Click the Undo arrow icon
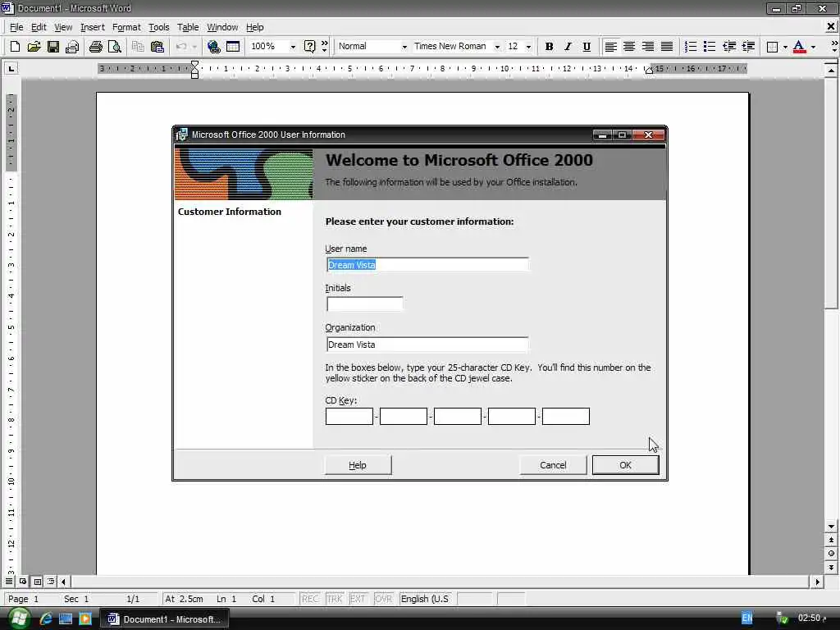Screen dimensions: 840x630 [181, 47]
